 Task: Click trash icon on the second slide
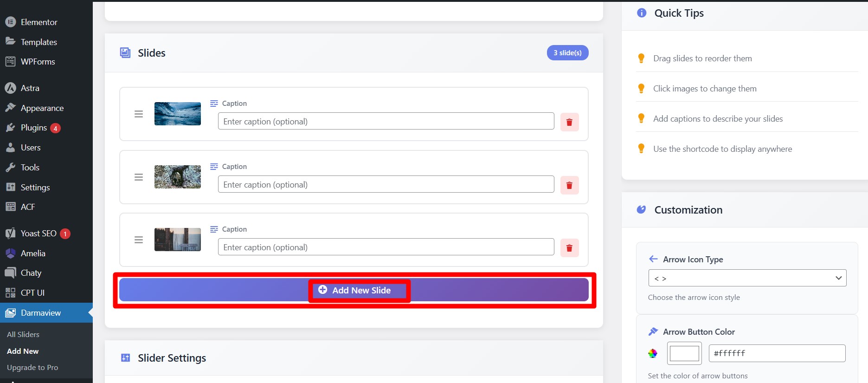[x=569, y=185]
